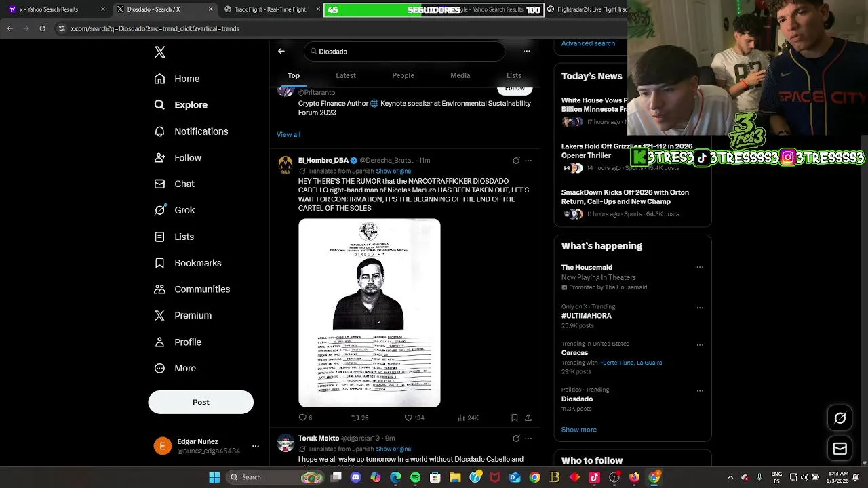The height and width of the screenshot is (488, 868).
Task: Open more options for The Housemaid trend
Action: point(700,267)
